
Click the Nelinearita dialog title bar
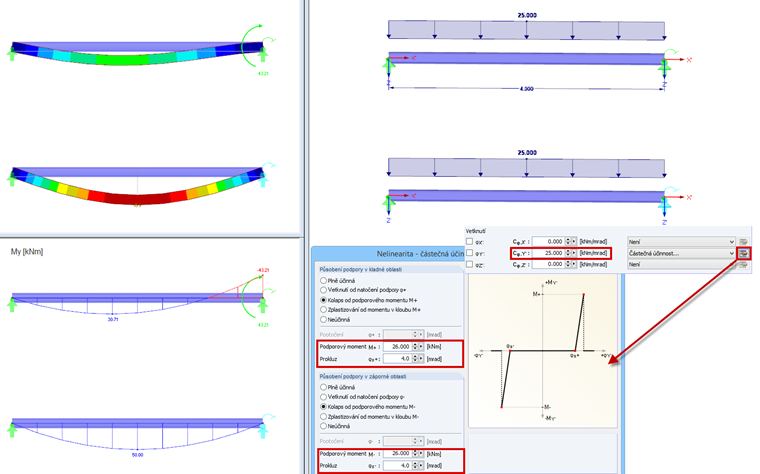point(388,254)
